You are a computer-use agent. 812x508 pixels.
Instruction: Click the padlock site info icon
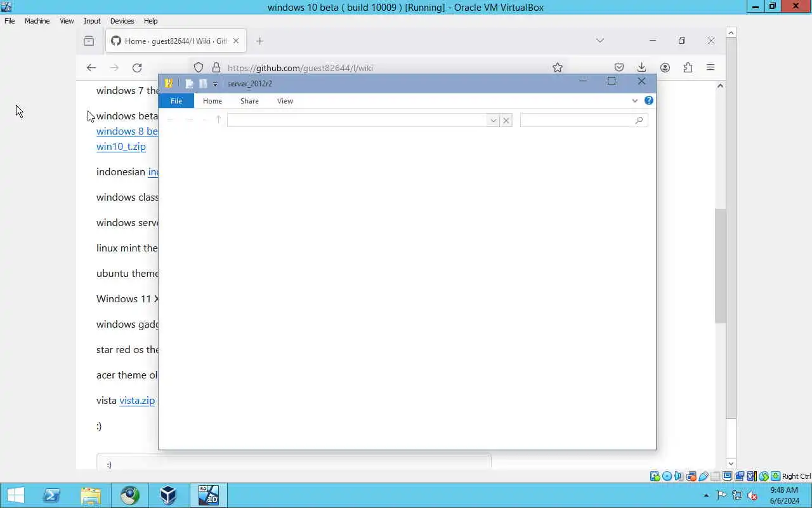click(x=216, y=67)
